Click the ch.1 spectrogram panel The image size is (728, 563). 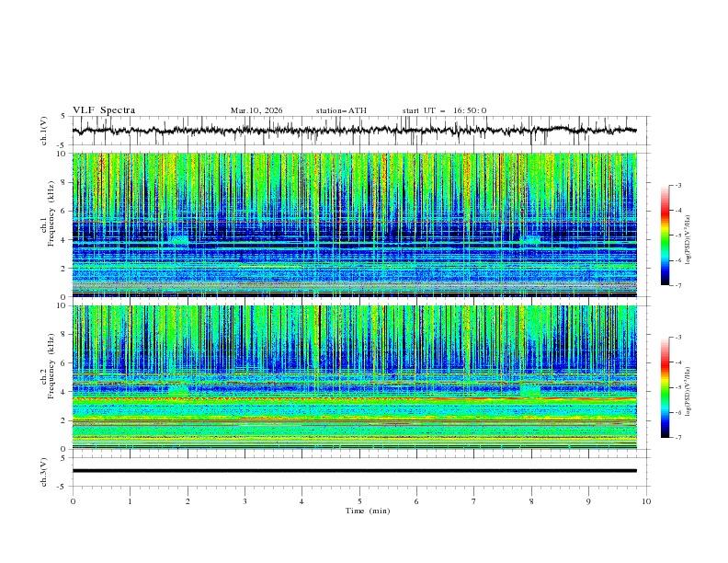[355, 224]
